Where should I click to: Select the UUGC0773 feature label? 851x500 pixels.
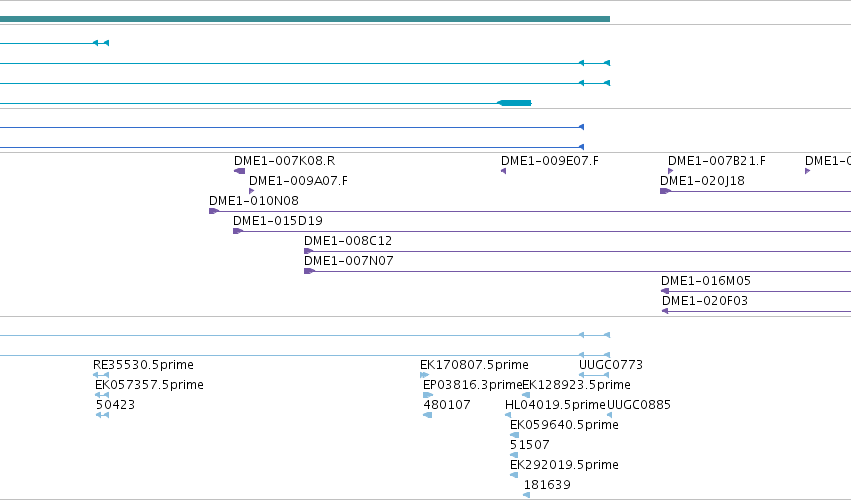tap(611, 365)
